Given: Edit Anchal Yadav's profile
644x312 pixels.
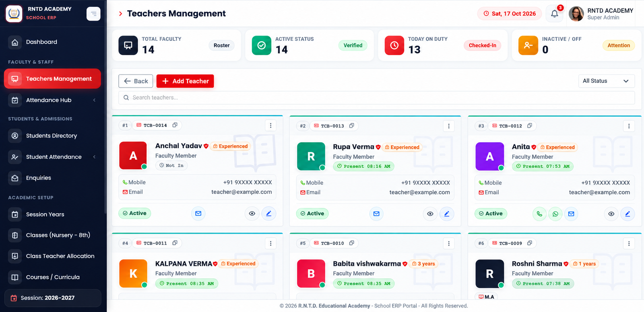Looking at the screenshot, I should coord(269,213).
